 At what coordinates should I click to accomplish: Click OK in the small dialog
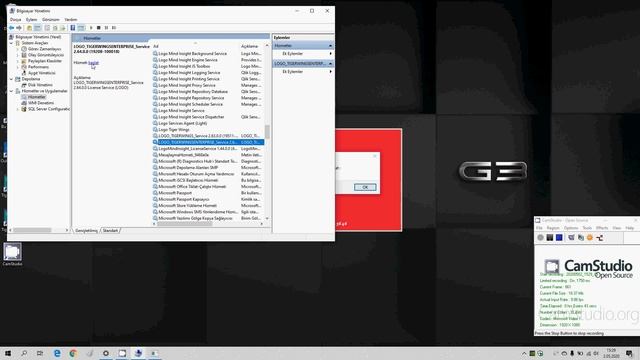365,187
